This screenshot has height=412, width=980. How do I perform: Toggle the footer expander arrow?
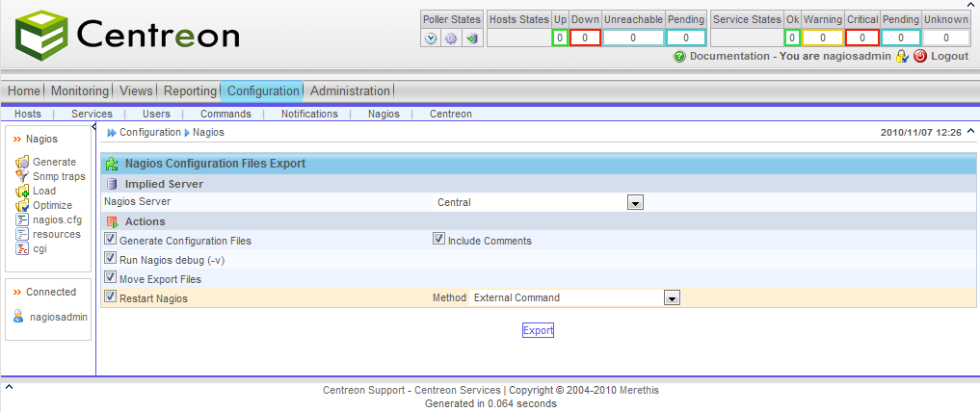tap(9, 387)
